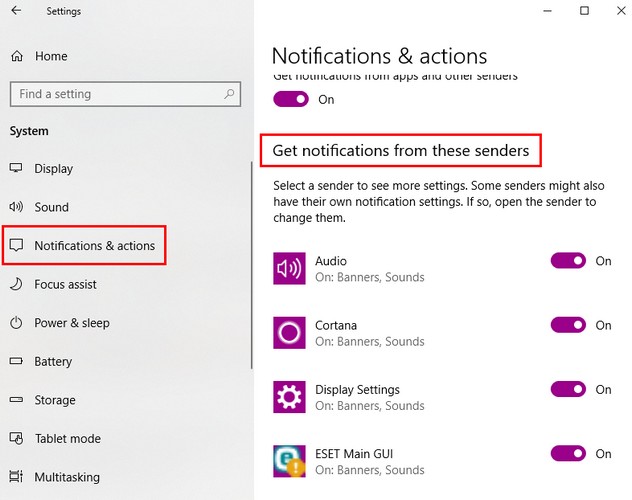Open Power & sleep settings
The height and width of the screenshot is (500, 632).
71,323
